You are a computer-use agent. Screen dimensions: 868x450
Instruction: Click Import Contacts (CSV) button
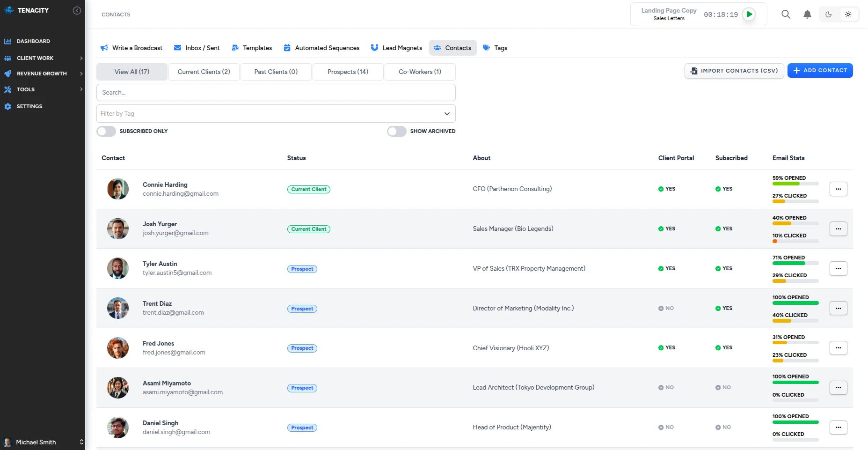[734, 71]
